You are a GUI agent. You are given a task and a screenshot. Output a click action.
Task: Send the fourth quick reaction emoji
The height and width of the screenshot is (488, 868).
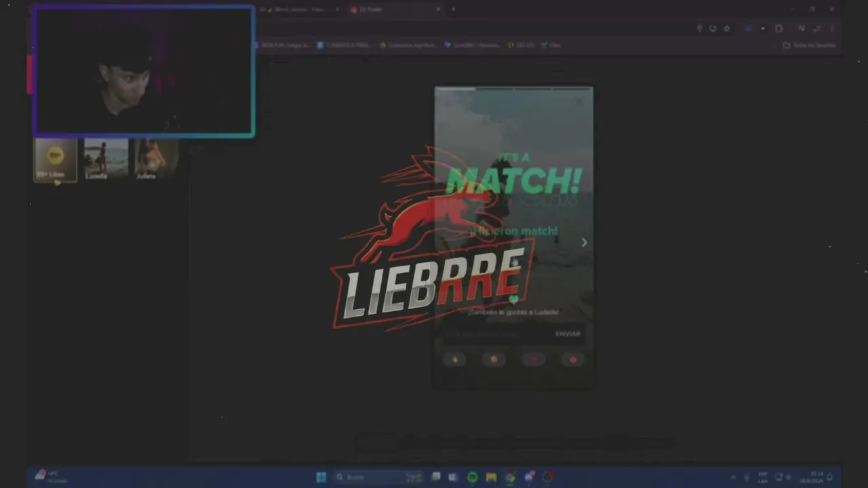tap(573, 359)
